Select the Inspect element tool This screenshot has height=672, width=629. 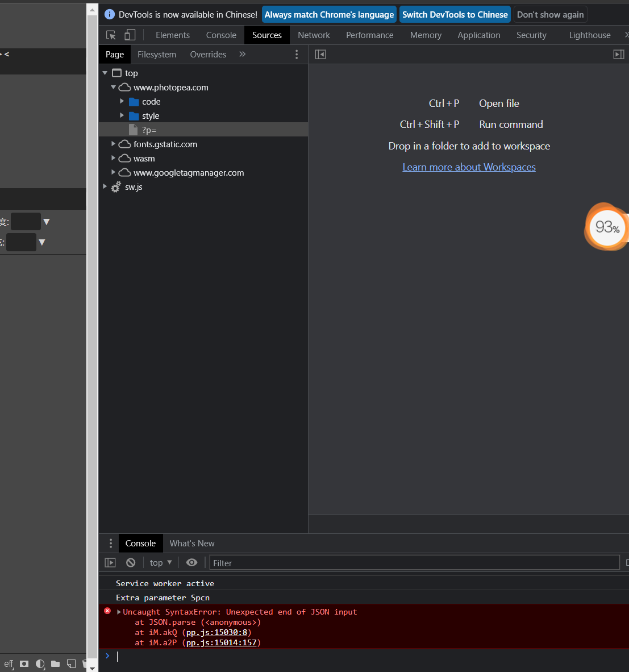(x=111, y=35)
